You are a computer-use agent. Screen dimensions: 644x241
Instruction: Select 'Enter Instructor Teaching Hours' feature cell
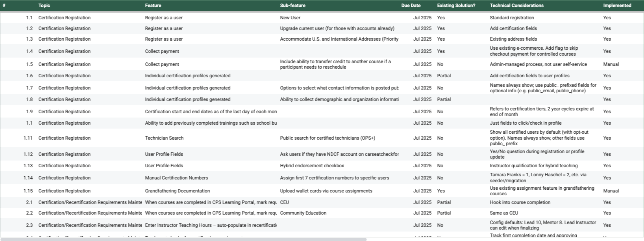click(211, 225)
